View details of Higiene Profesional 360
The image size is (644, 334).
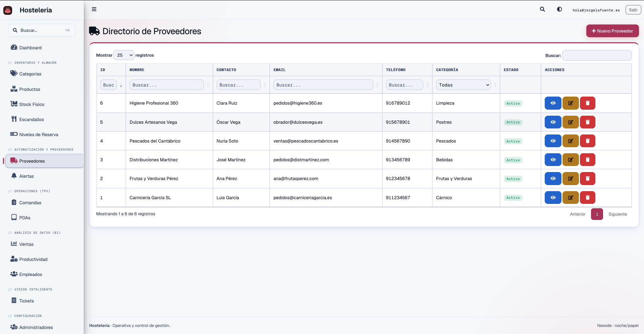coord(553,103)
